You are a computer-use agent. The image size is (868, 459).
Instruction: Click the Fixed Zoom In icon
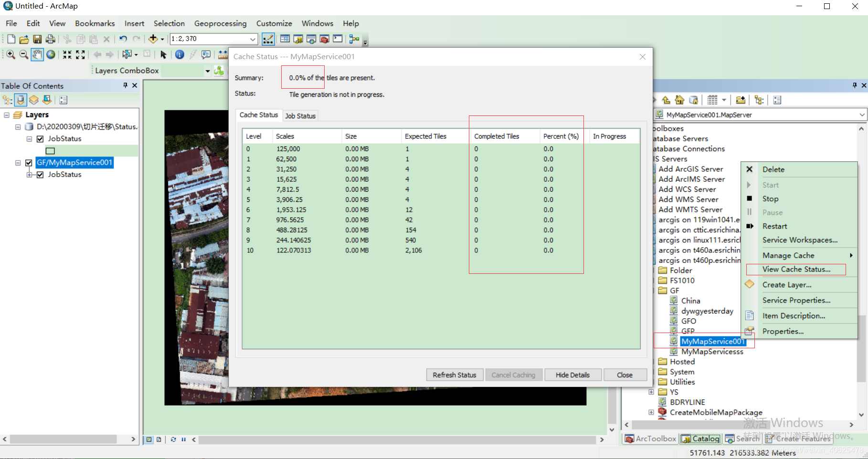coord(67,55)
